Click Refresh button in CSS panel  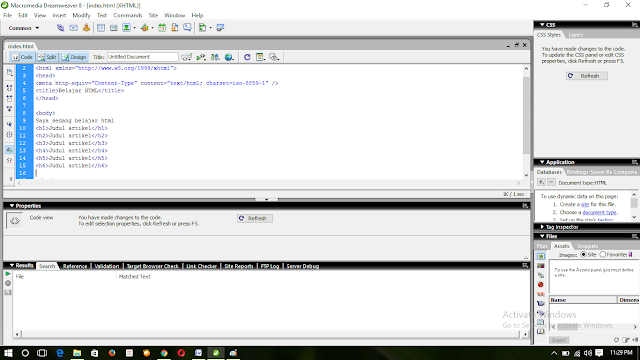[x=587, y=76]
